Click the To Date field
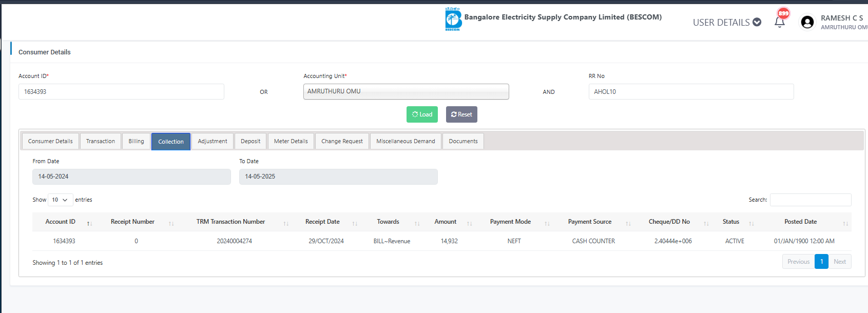 click(x=338, y=177)
